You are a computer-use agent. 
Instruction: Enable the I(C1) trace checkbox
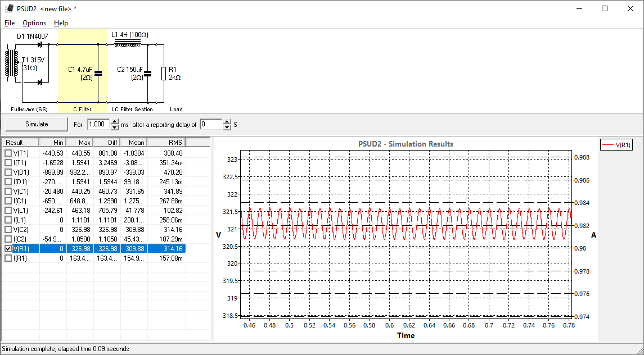click(x=8, y=201)
